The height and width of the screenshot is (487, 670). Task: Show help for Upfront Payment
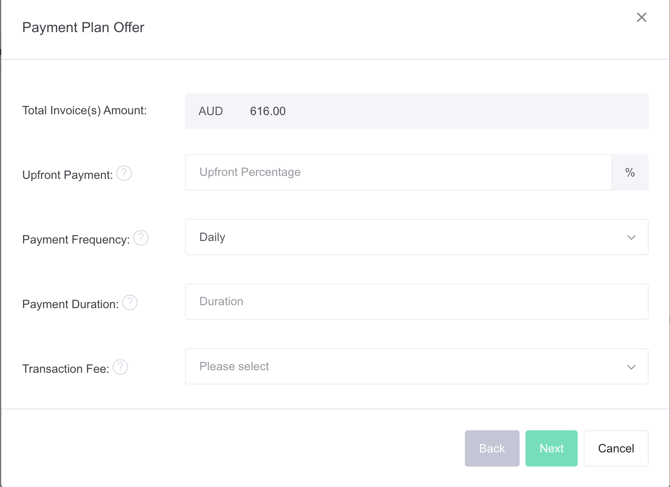[x=124, y=173]
